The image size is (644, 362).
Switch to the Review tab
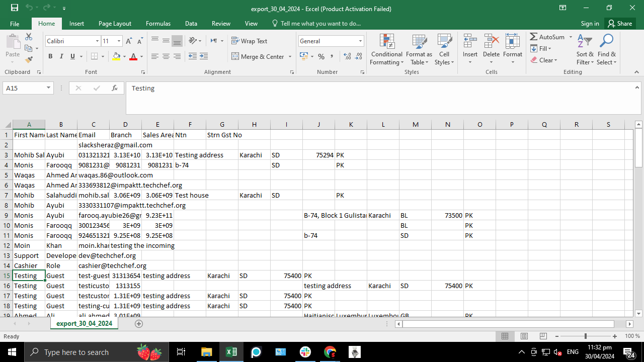tap(221, 24)
